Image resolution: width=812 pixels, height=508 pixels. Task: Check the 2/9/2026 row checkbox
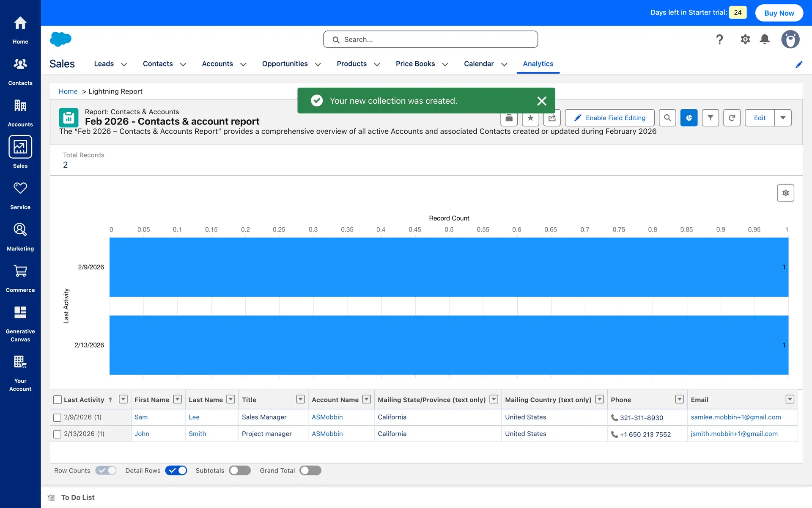(58, 417)
